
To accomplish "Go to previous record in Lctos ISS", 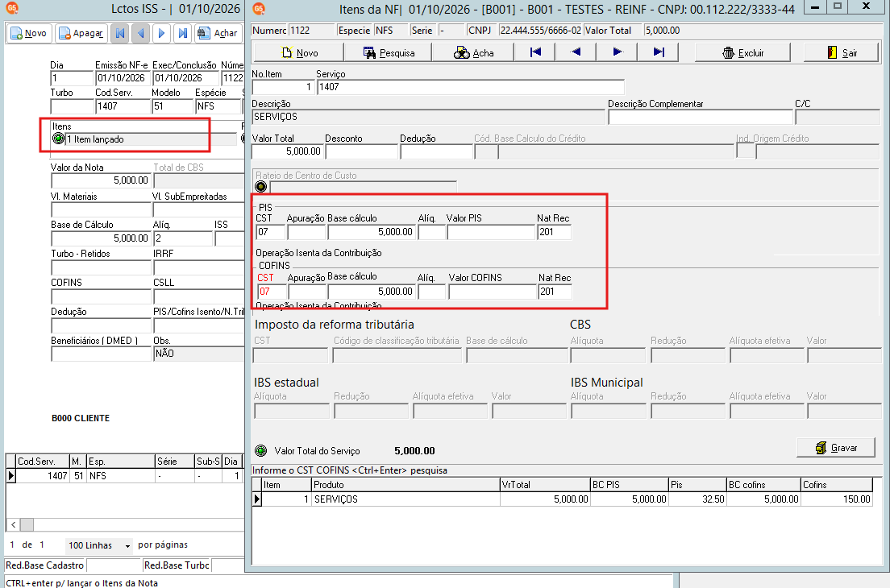I will (x=141, y=34).
